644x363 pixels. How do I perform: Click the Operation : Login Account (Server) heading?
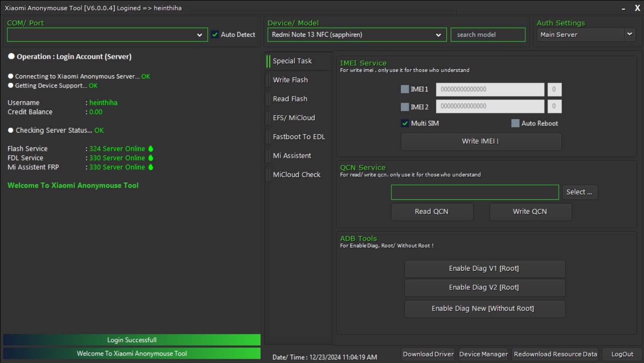pos(74,57)
